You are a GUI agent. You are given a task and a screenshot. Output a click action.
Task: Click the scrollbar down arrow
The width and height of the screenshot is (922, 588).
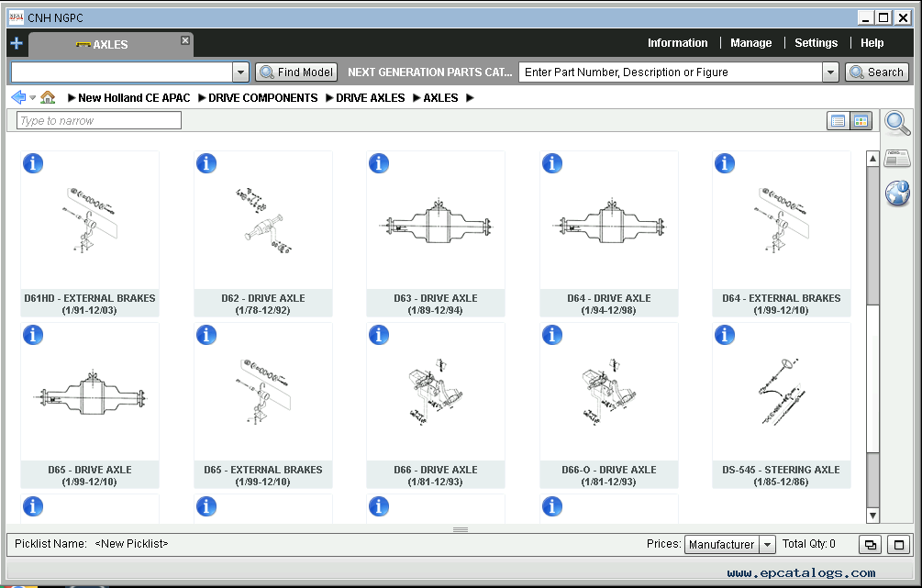[x=872, y=516]
